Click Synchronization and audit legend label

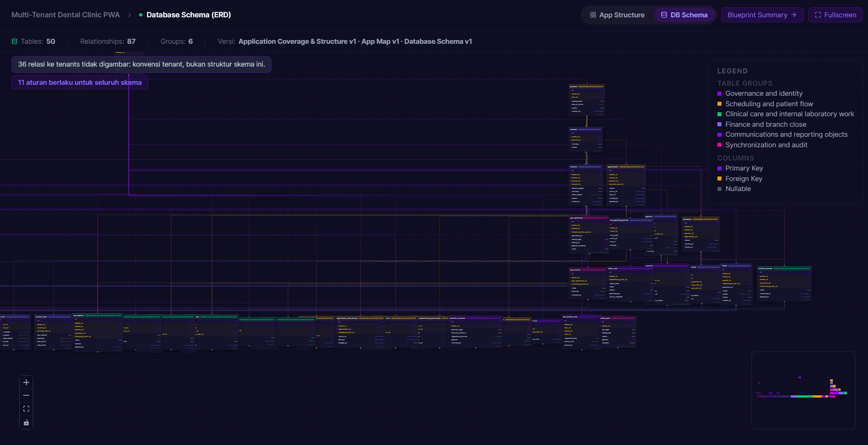click(766, 145)
